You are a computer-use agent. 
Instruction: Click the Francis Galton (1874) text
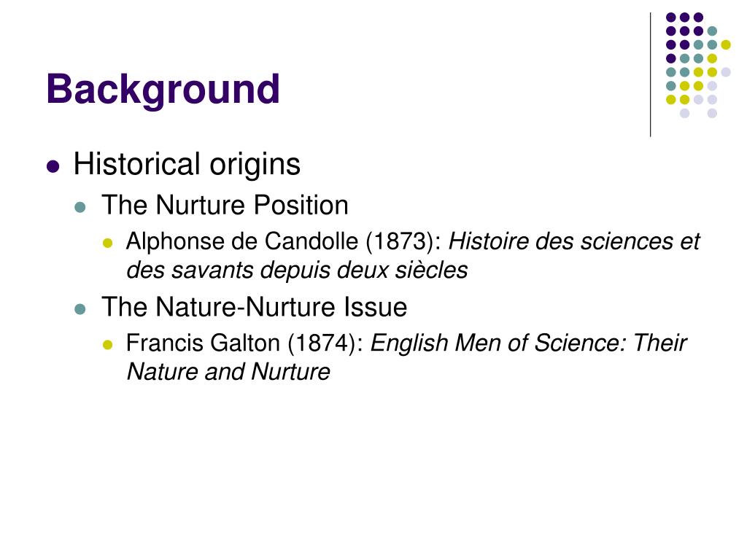point(245,343)
